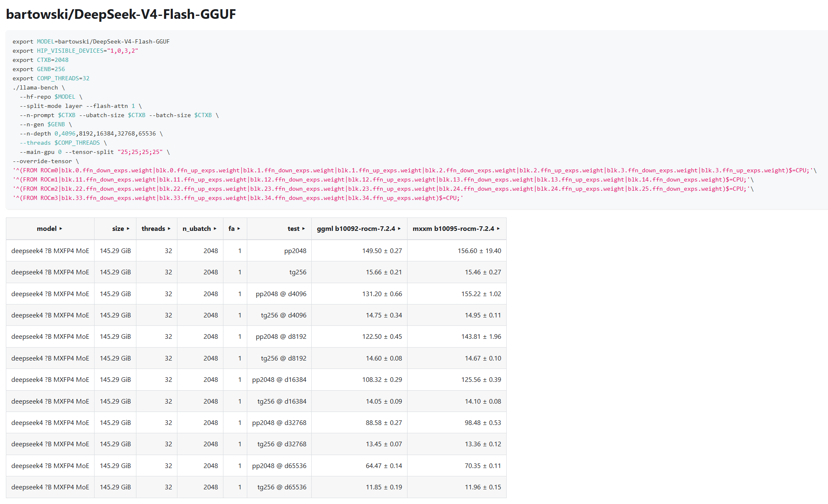Image resolution: width=828 pixels, height=504 pixels.
Task: Expand the test column sort arrow
Action: click(303, 229)
